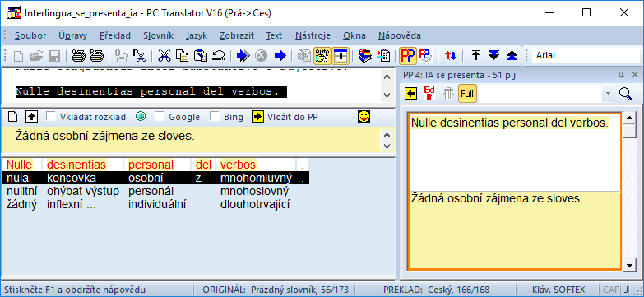Open the Arial font combo box
The image size is (644, 297).
tap(586, 55)
